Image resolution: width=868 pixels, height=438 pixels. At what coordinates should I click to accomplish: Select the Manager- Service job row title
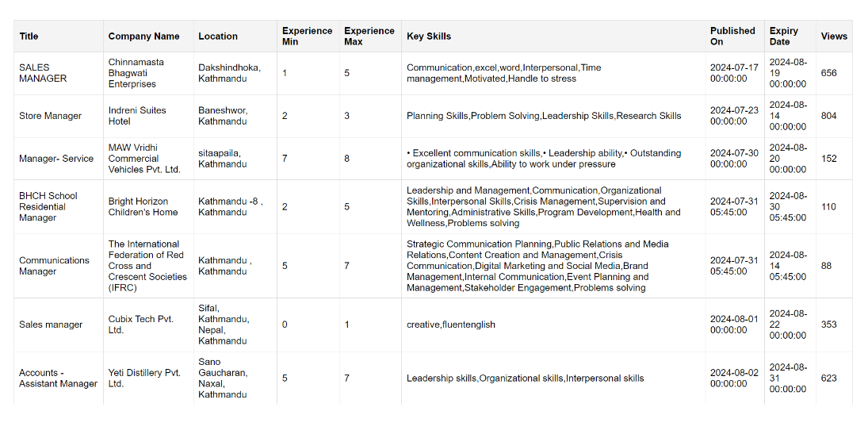pos(56,159)
